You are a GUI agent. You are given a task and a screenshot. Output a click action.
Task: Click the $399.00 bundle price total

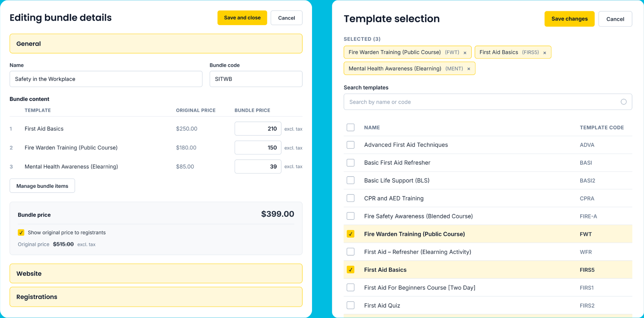click(x=278, y=214)
